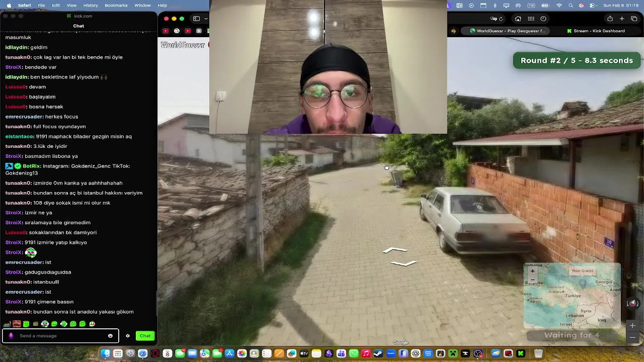The image size is (644, 362).
Task: Click Safari Home toolbar icon
Action: tap(518, 19)
